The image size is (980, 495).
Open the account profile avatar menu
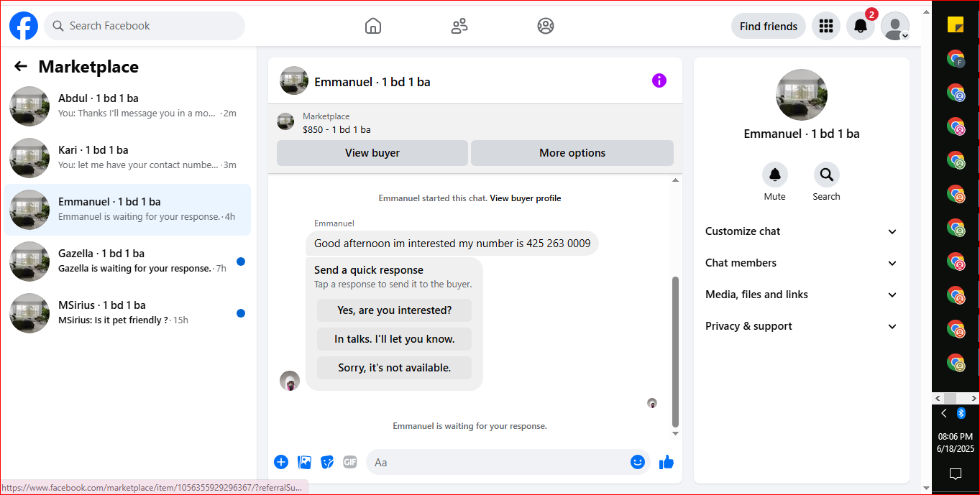(x=895, y=26)
